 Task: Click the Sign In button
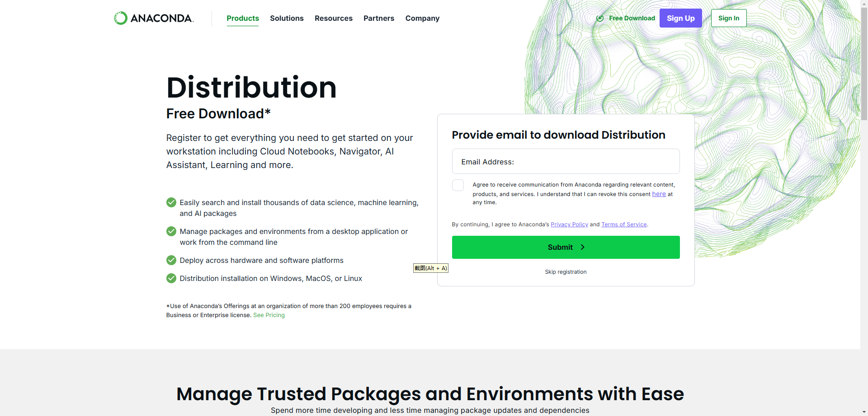point(729,18)
